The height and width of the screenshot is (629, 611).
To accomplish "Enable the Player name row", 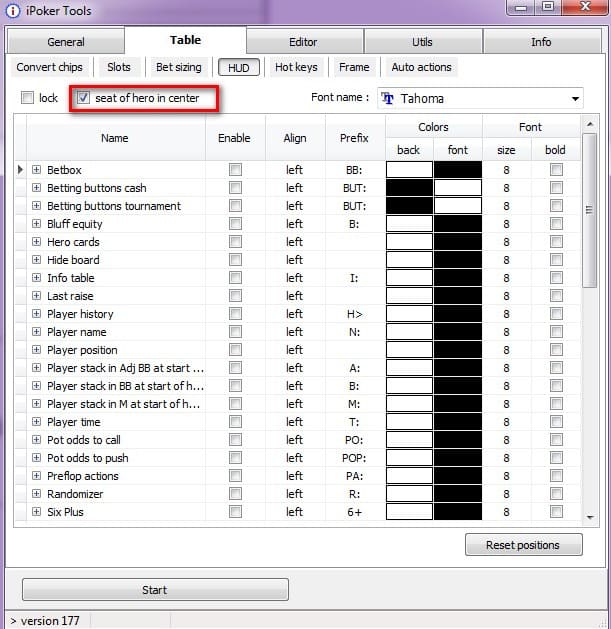I will point(235,331).
